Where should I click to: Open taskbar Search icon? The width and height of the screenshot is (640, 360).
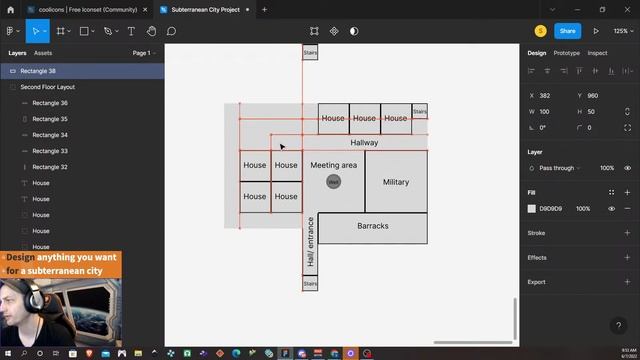pyautogui.click(x=24, y=353)
